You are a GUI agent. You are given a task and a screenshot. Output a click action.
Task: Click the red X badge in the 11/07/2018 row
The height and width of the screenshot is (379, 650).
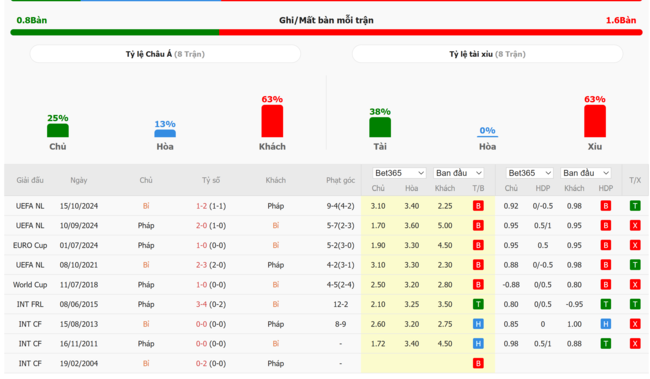[x=635, y=284]
